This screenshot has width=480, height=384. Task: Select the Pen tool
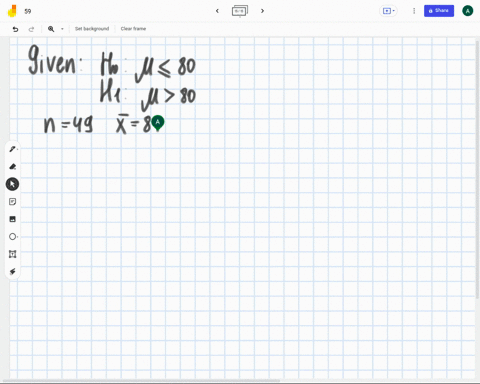[12, 149]
